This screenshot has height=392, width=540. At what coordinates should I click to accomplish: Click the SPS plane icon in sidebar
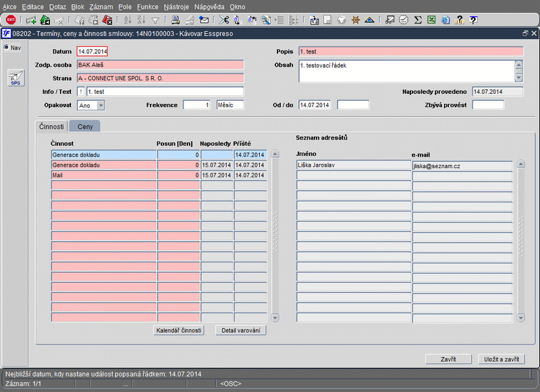15,78
